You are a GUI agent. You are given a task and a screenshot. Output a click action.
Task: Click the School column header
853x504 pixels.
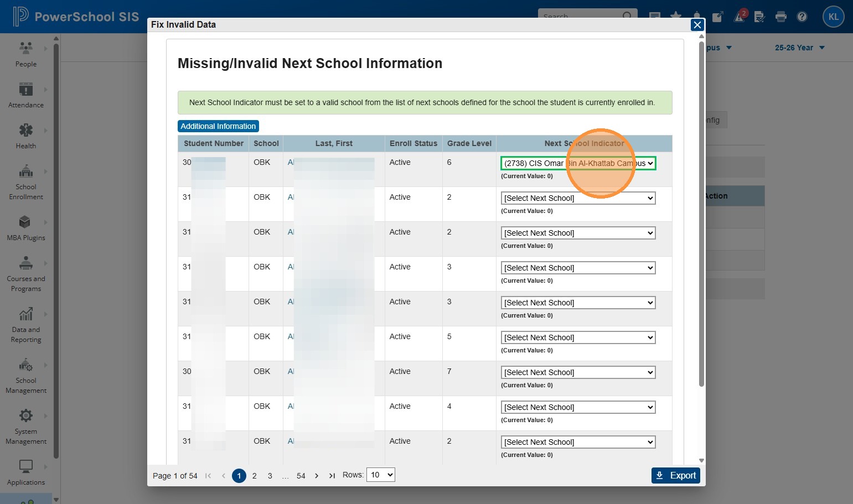(x=266, y=143)
